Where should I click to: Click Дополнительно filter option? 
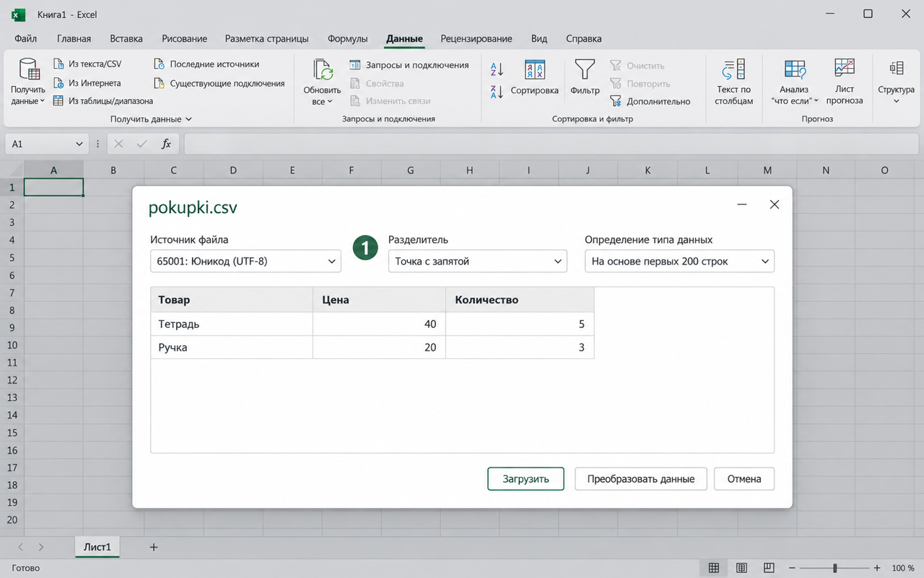pos(650,102)
